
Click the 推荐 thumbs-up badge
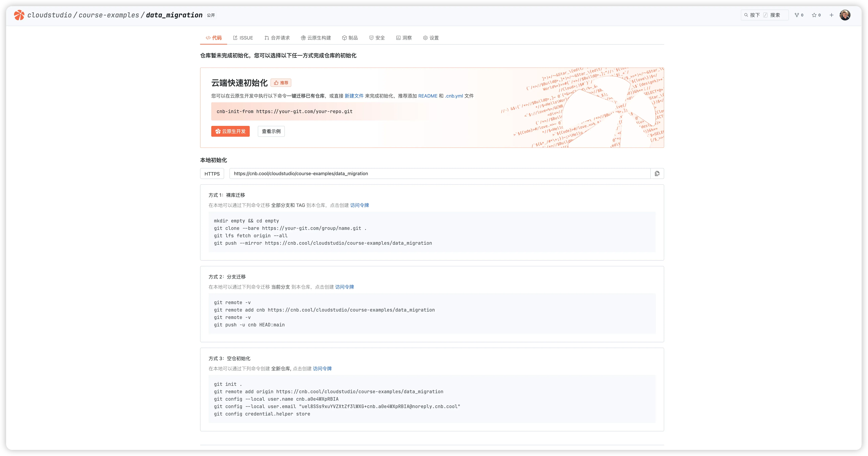281,83
